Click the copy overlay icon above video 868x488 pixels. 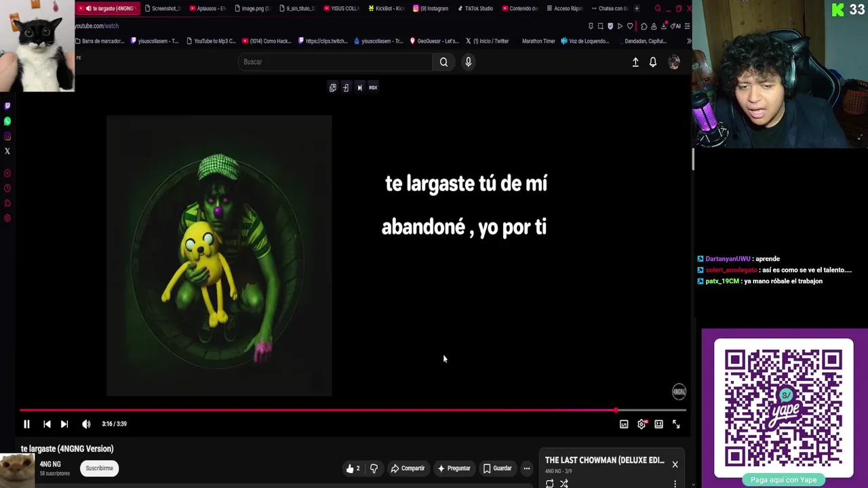[332, 87]
